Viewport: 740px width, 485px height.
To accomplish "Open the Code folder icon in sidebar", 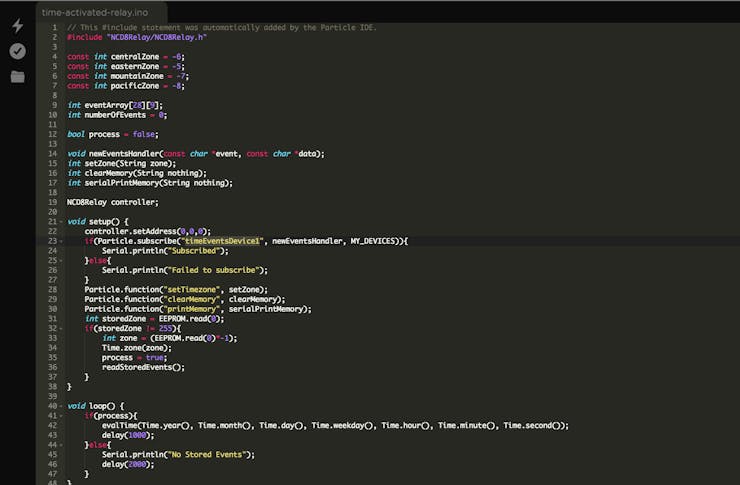I will [17, 76].
